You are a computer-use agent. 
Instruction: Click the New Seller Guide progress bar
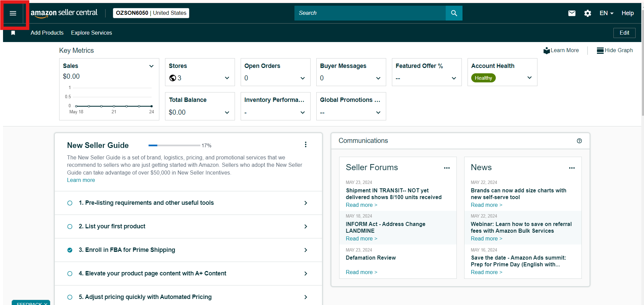(174, 146)
